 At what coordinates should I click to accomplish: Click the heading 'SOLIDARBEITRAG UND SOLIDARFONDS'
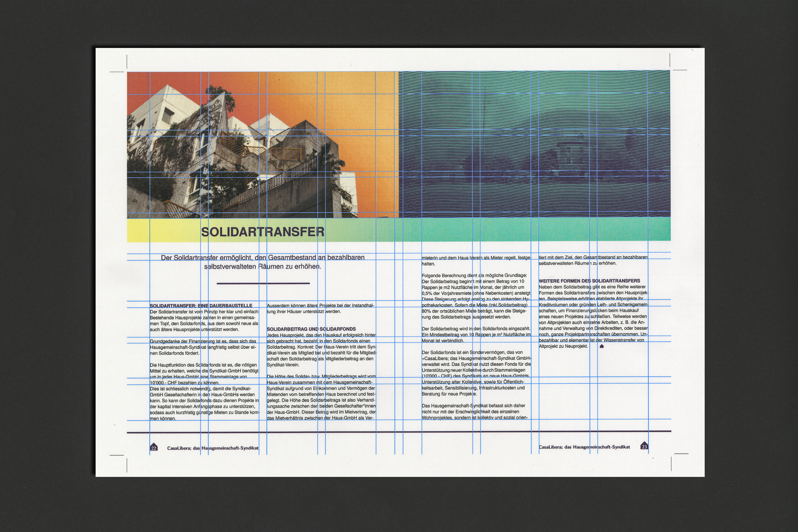[x=311, y=329]
